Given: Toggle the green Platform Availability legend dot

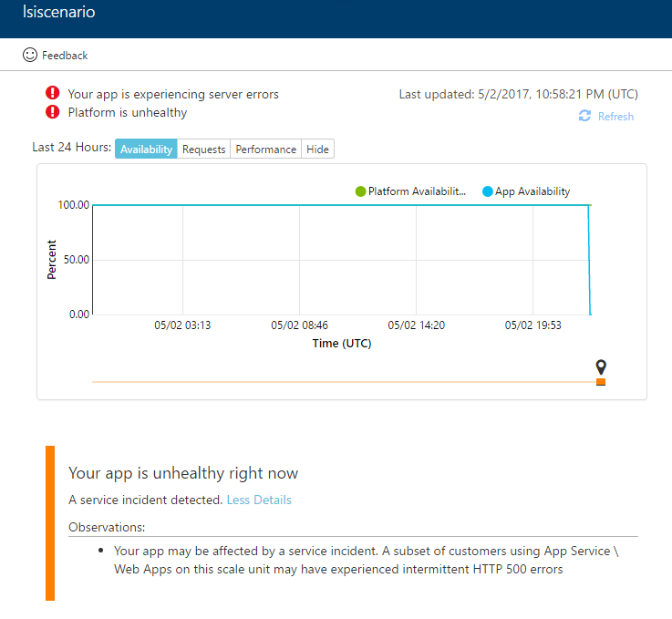Looking at the screenshot, I should [x=360, y=191].
